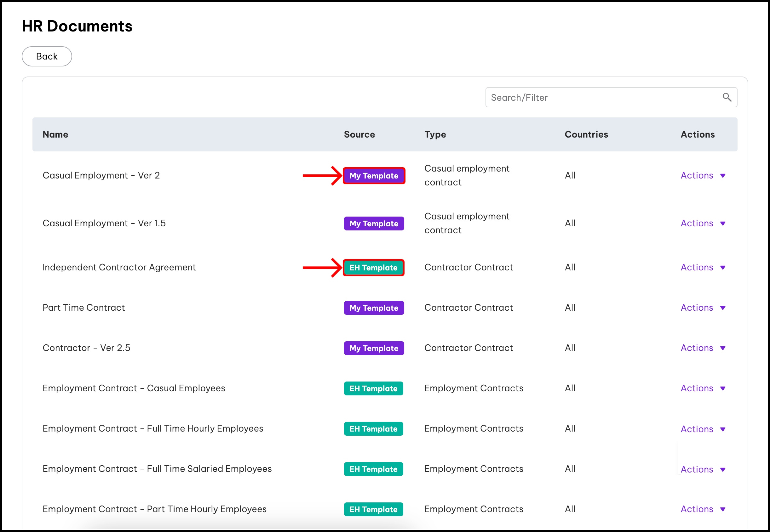Open Actions for Full Time Salaried Employees contract

click(x=703, y=469)
